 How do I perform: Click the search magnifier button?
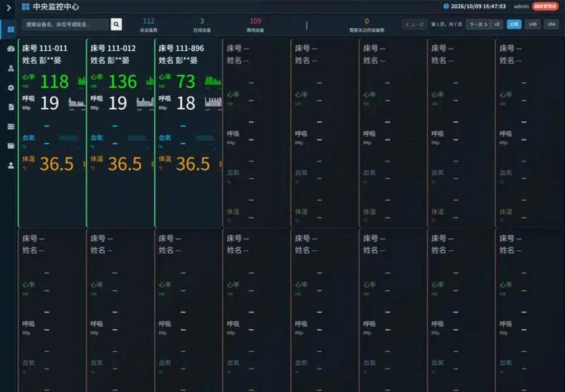tap(116, 24)
